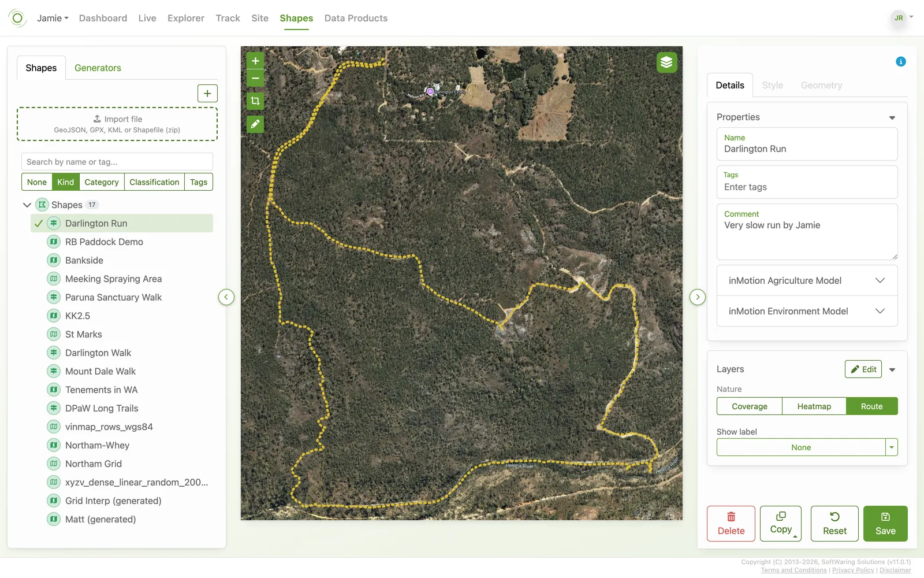Set layer nature to Heatmap
This screenshot has height=578, width=924.
[x=814, y=406]
